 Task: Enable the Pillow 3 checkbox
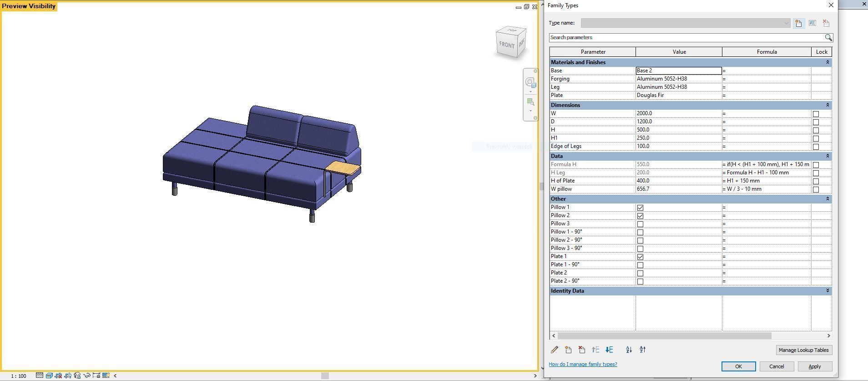640,224
